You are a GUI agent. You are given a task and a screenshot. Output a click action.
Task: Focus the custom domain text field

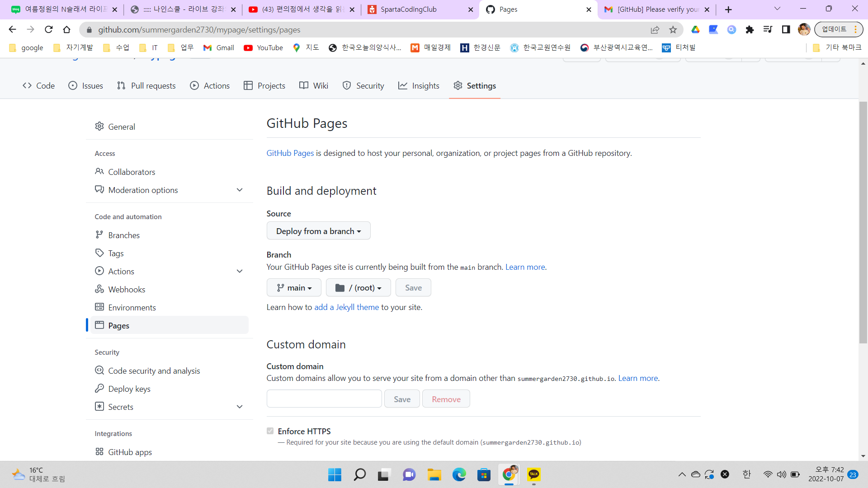click(x=324, y=399)
